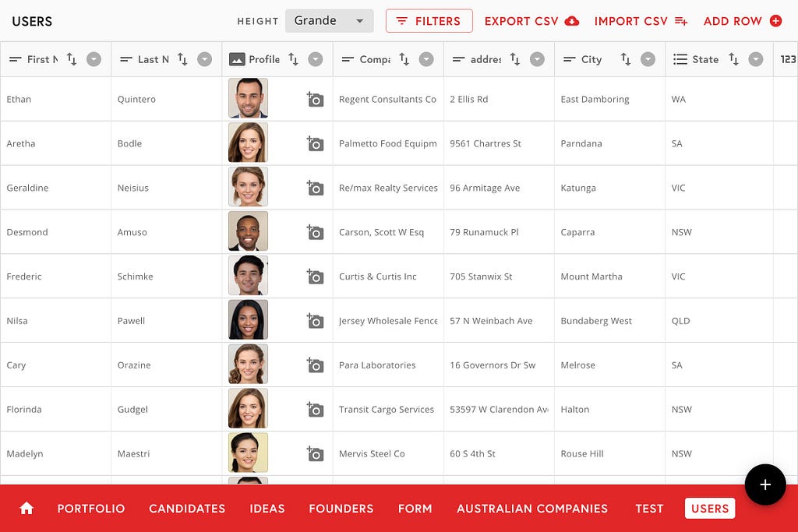The image size is (798, 532).
Task: Select the 'Transit Cargo Services' company cell
Action: pyautogui.click(x=388, y=409)
